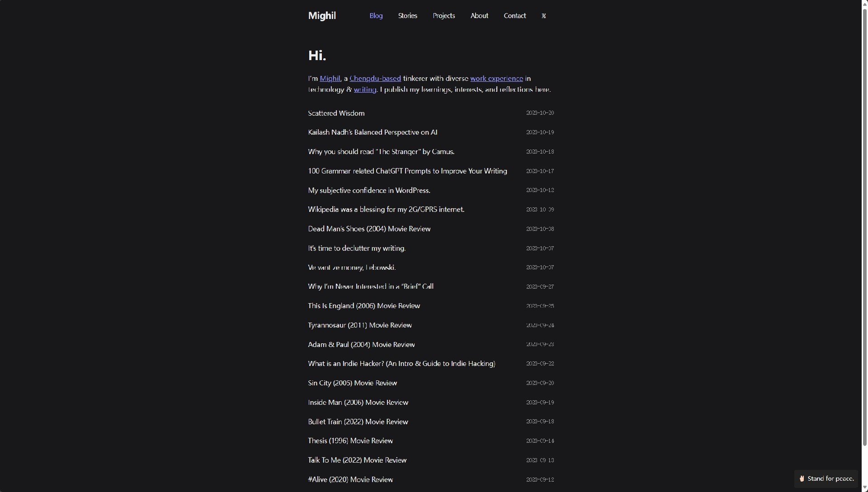Screen dimensions: 868x492
Task: Open 100 Grammar related ChatGPT Prompts post
Action: coord(407,171)
